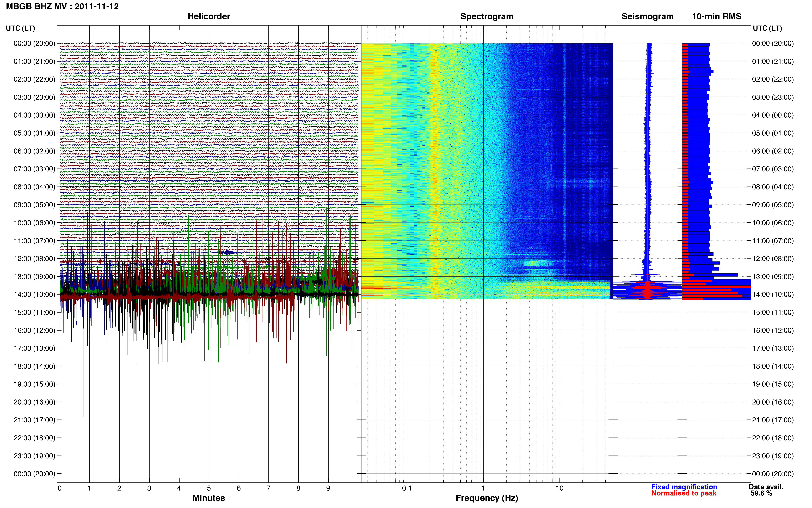Click the left '22:00 (18:00)' time label

coord(34,438)
